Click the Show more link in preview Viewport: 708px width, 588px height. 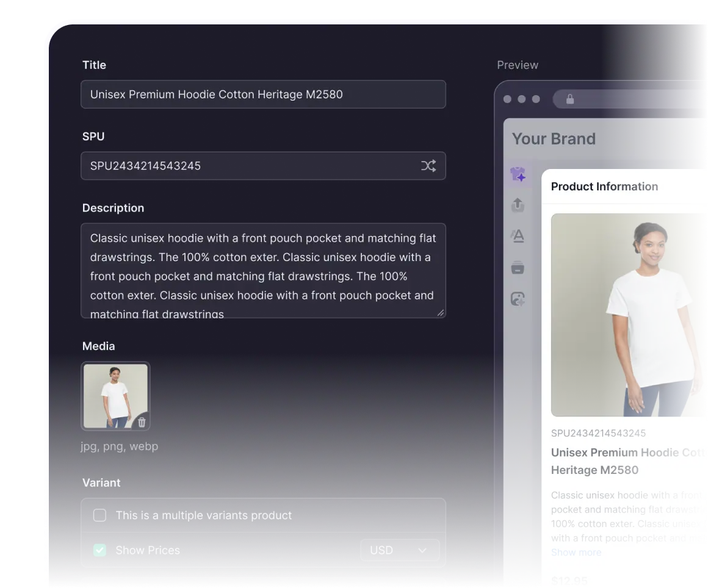click(x=576, y=553)
